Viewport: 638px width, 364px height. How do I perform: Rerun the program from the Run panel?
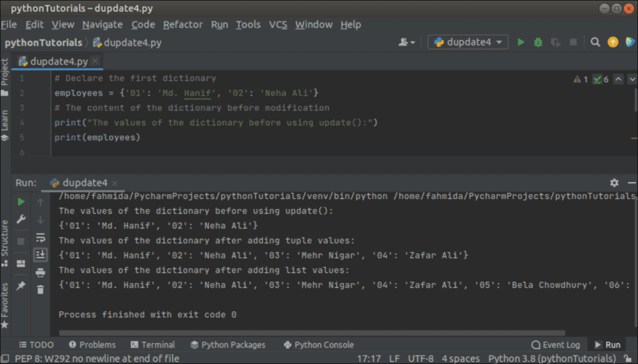pos(20,202)
